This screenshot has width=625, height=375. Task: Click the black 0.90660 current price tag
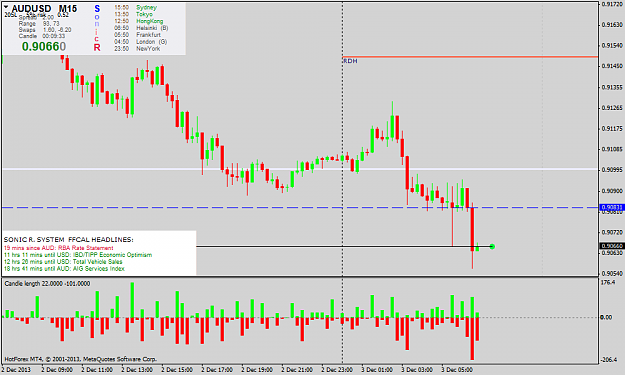tap(612, 246)
